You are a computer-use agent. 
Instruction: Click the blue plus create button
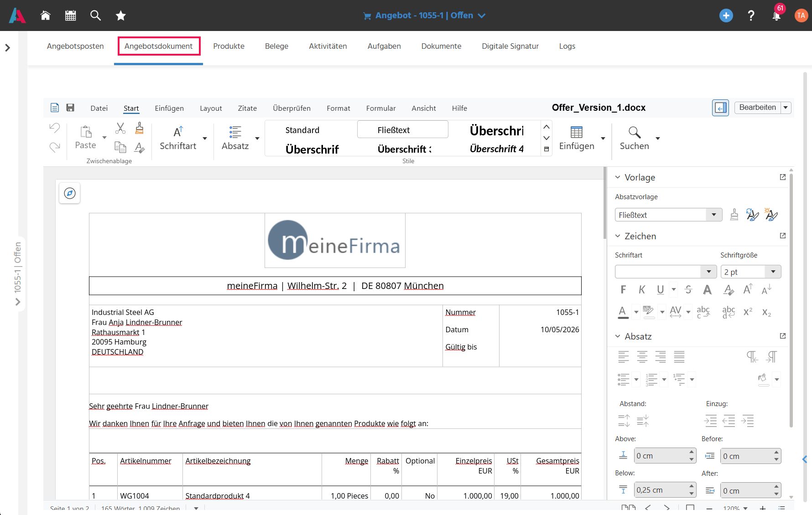(726, 15)
